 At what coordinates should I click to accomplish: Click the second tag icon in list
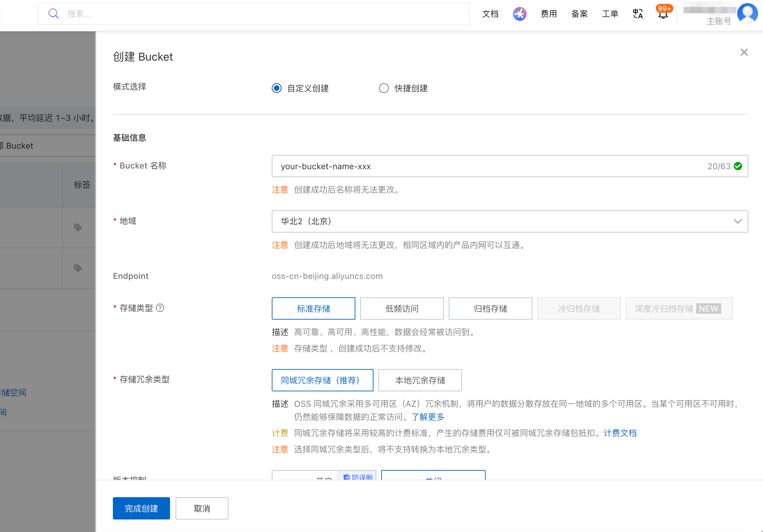pos(78,268)
